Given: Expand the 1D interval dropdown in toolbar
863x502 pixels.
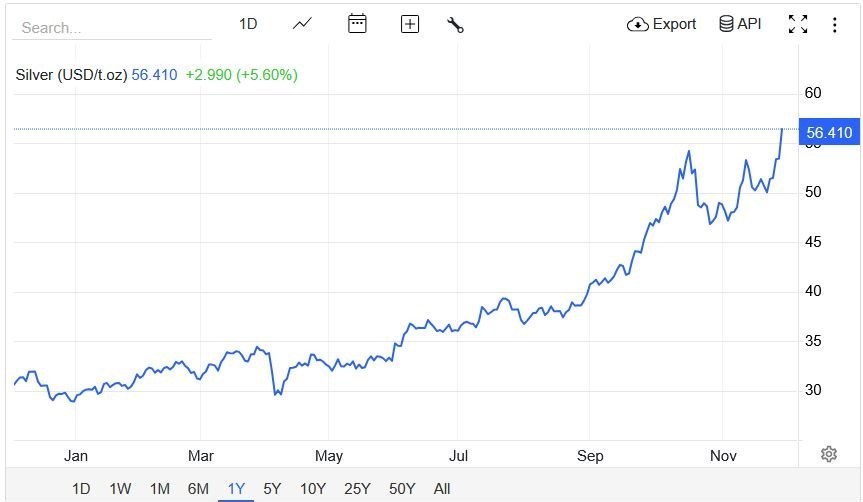Looking at the screenshot, I should click(x=248, y=24).
